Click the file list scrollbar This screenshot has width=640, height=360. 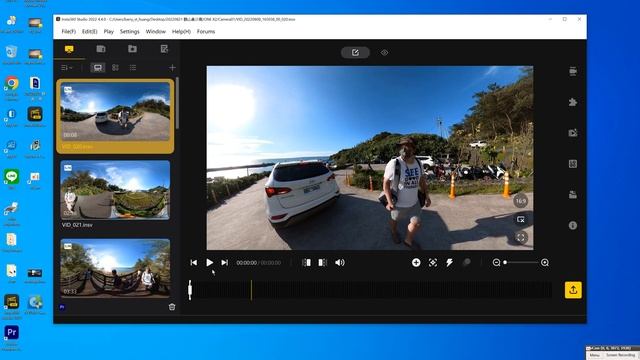177,104
